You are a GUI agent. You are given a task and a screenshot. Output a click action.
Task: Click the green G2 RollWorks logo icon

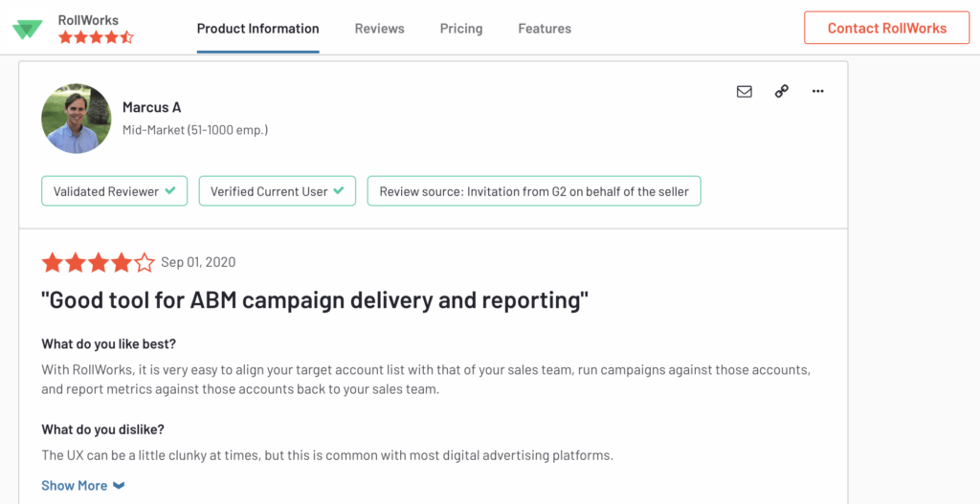point(28,29)
